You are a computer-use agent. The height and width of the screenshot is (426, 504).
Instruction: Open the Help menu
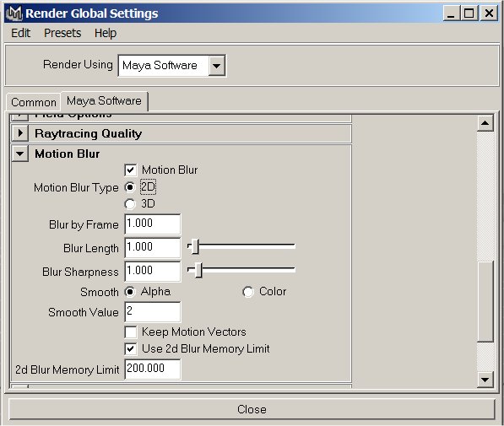click(106, 33)
